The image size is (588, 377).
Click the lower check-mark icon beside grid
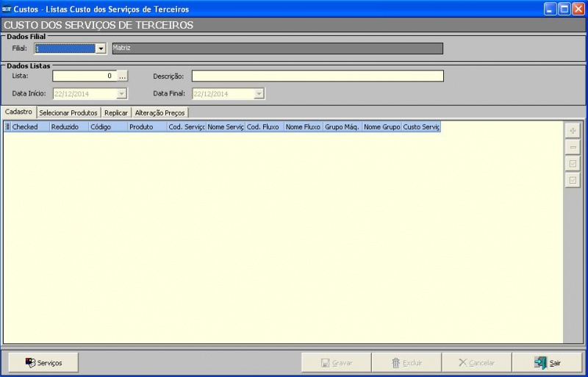[573, 180]
